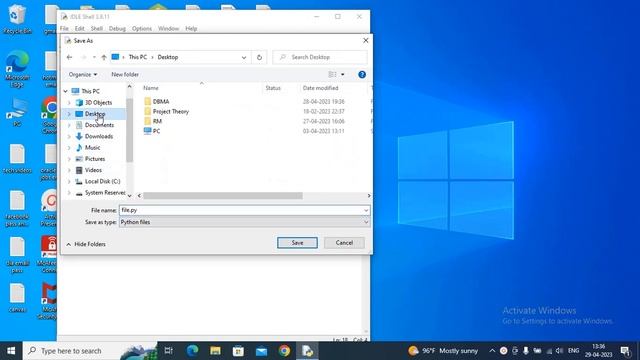640x360 pixels.
Task: Launch Microsoft Edge from taskbar
Action: (x=192, y=351)
